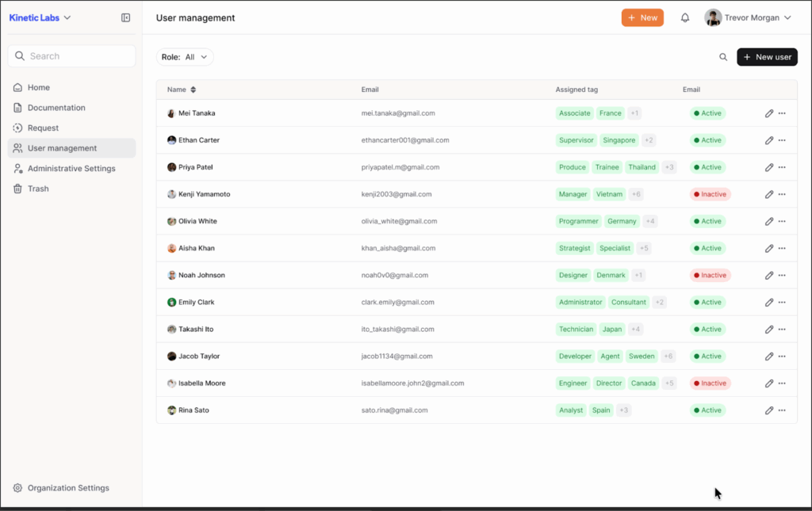This screenshot has width=812, height=511.
Task: Expand the +6 hidden tags for Jacob Taylor
Action: pos(668,356)
